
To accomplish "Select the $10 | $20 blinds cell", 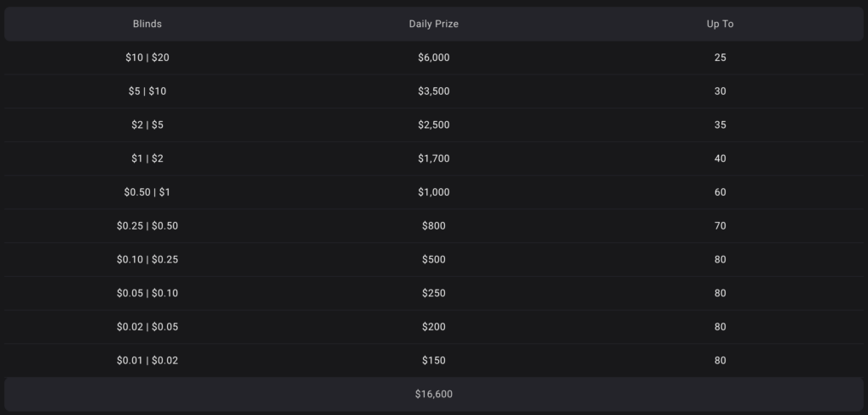I will (x=147, y=58).
